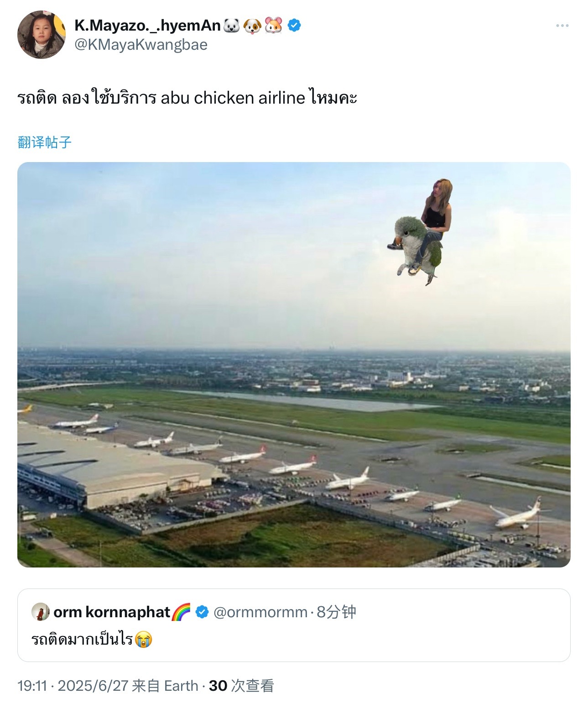Viewport: 588px width, 704px height.
Task: Click verified badge next to orm kornnaphat
Action: [x=202, y=612]
